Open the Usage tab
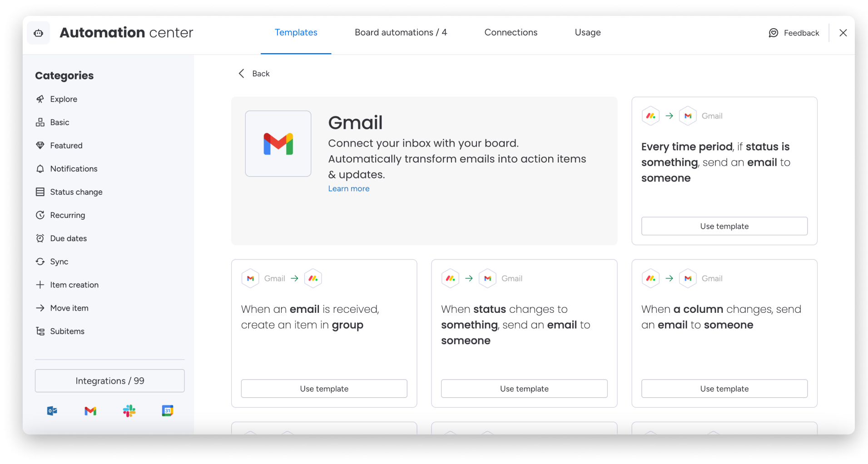Screen dimensions: 868x464 (x=587, y=32)
